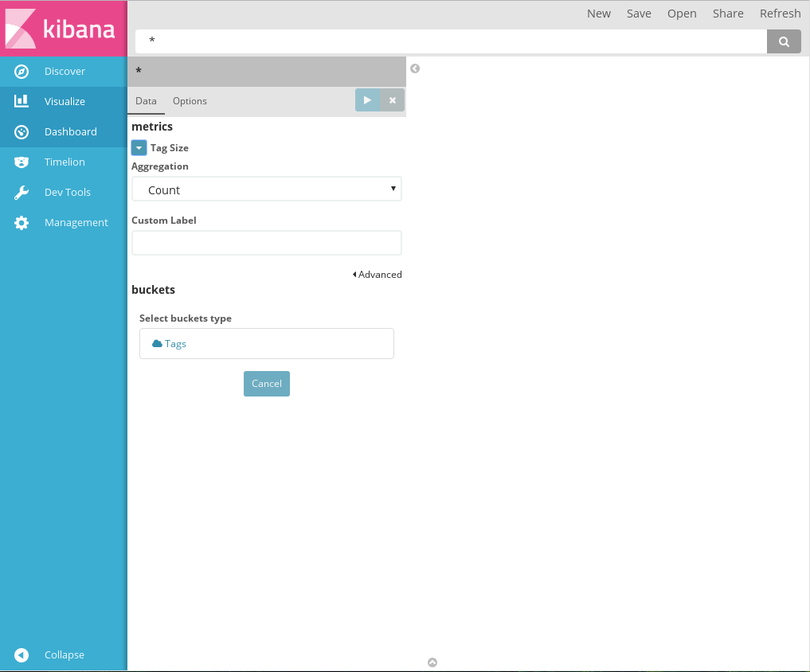Screen dimensions: 810x672
Task: Open the Aggregation Count dropdown
Action: (267, 189)
